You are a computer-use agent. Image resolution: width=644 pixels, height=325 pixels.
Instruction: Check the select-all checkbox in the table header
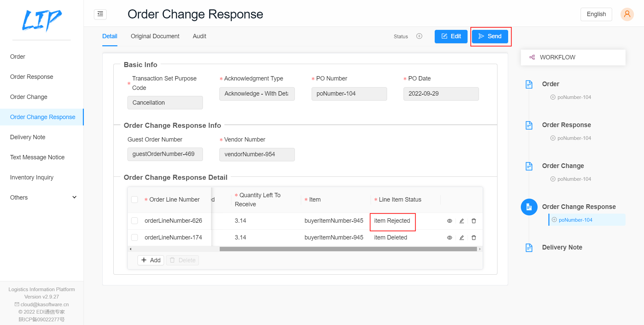click(135, 199)
